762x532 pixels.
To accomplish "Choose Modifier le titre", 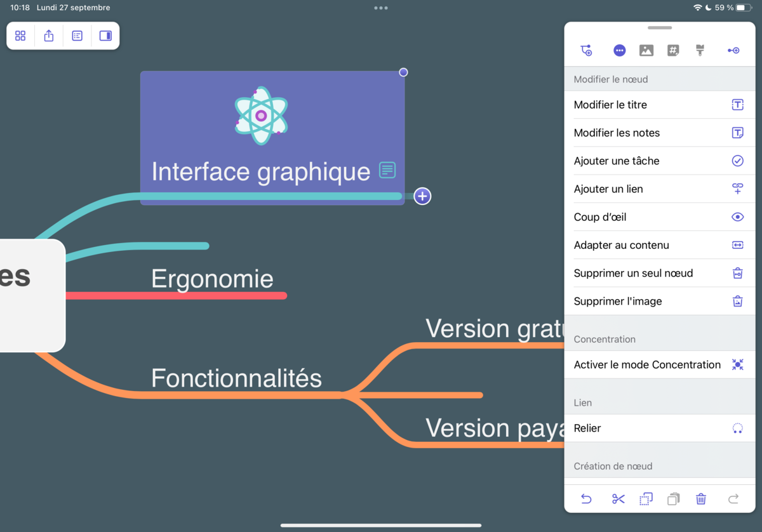I will click(660, 105).
